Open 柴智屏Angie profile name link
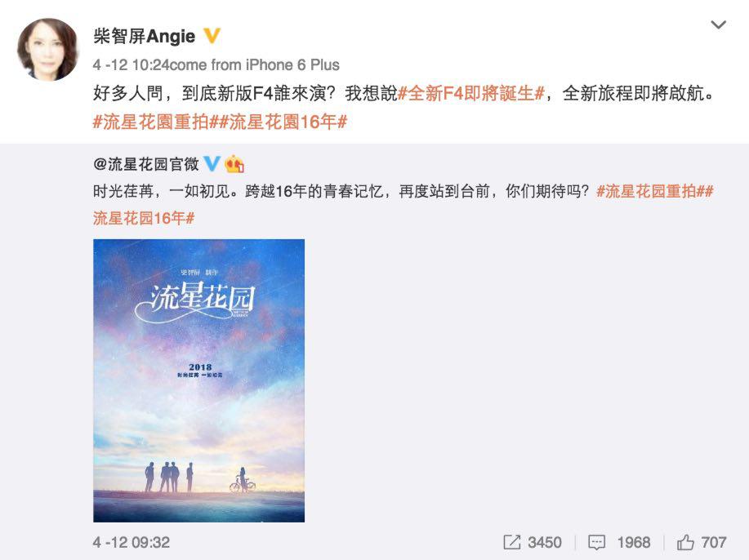749x560 pixels. pyautogui.click(x=145, y=36)
